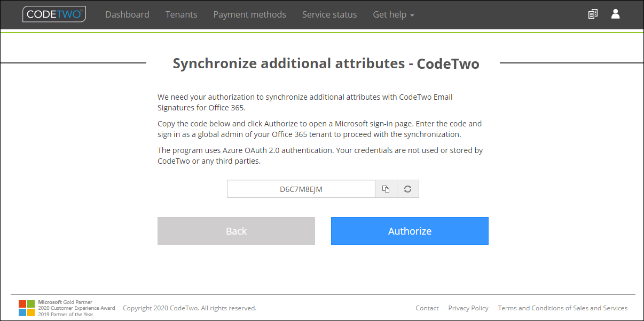View the Privacy Policy
Viewport: 644px width, 321px height.
(x=468, y=308)
